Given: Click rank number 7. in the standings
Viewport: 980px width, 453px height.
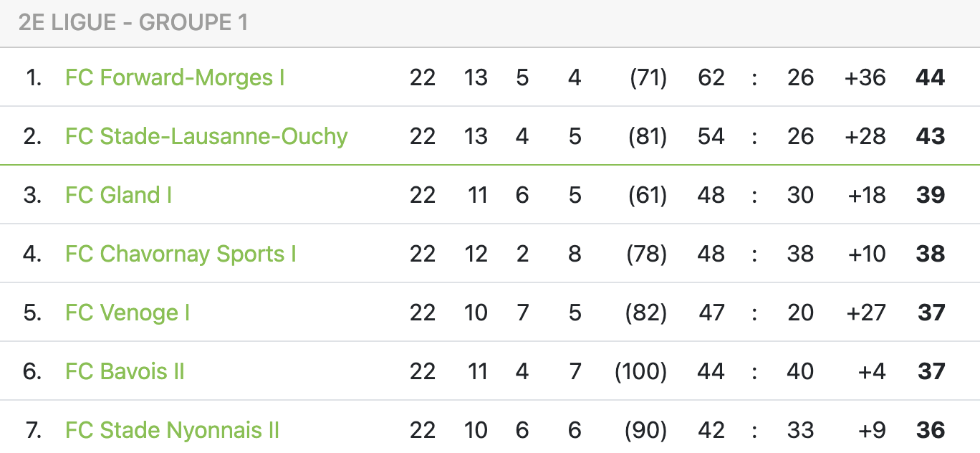Looking at the screenshot, I should [x=34, y=430].
